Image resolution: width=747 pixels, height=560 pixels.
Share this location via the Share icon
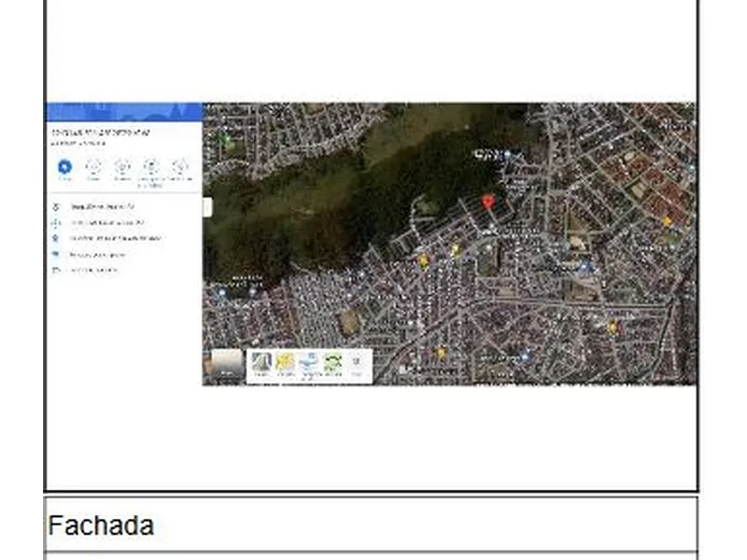pos(179,169)
